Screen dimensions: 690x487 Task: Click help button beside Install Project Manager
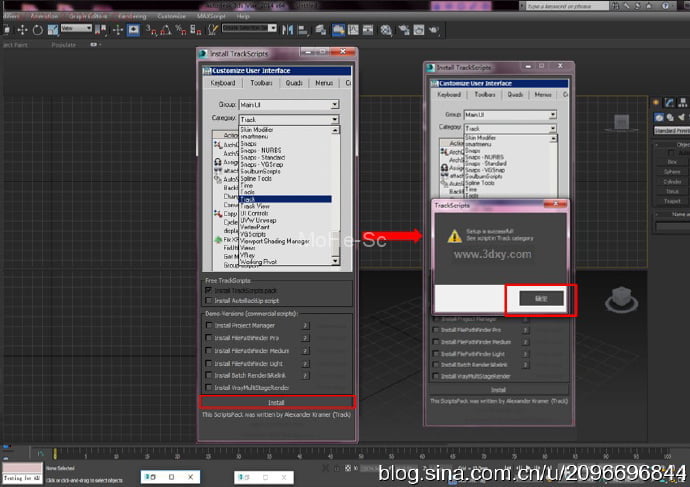(x=305, y=325)
